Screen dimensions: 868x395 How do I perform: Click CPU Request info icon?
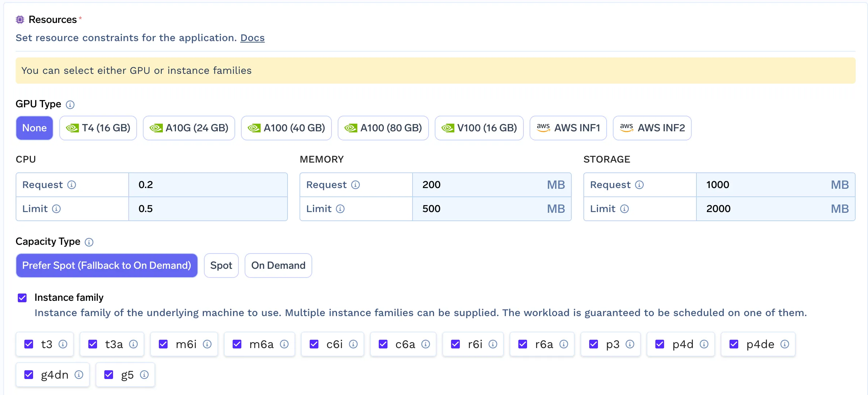click(72, 185)
